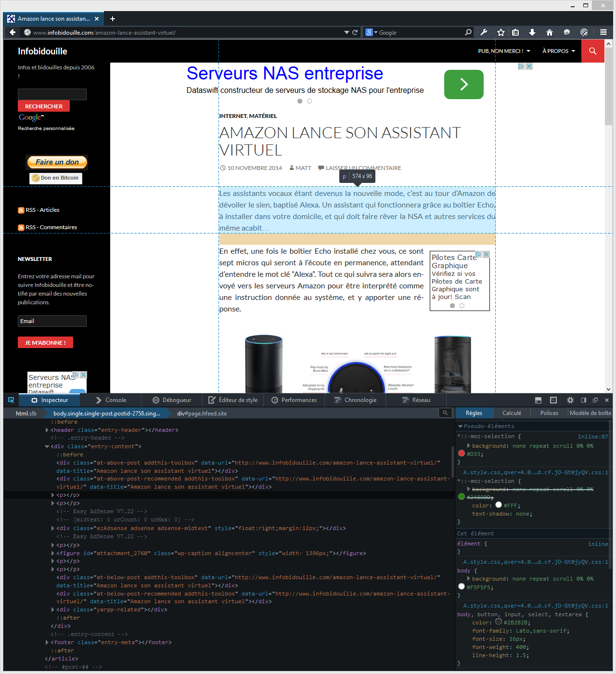
Task: Open the À PROPOS menu
Action: [x=559, y=51]
